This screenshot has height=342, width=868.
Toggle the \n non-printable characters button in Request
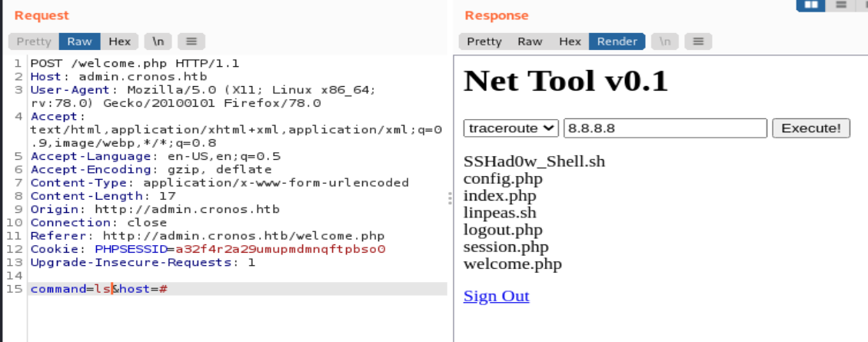click(x=158, y=42)
